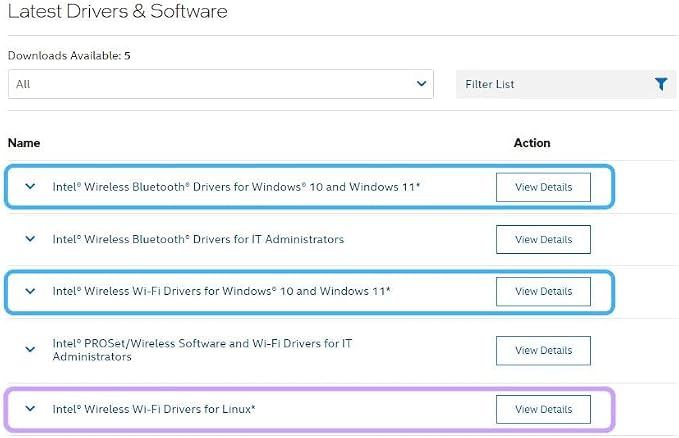Click text Intel PROSet/Wireless Software and Wi-Fi Drivers

[202, 350]
